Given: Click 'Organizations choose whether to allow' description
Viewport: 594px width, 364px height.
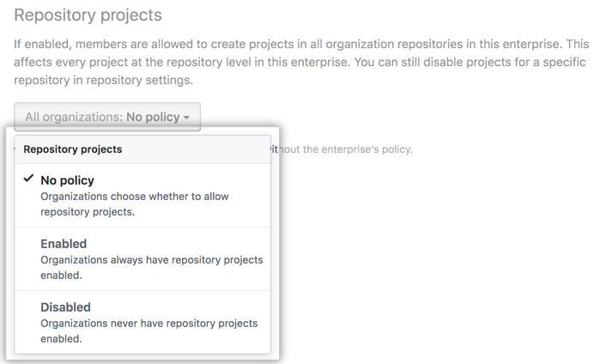Looking at the screenshot, I should tap(134, 197).
